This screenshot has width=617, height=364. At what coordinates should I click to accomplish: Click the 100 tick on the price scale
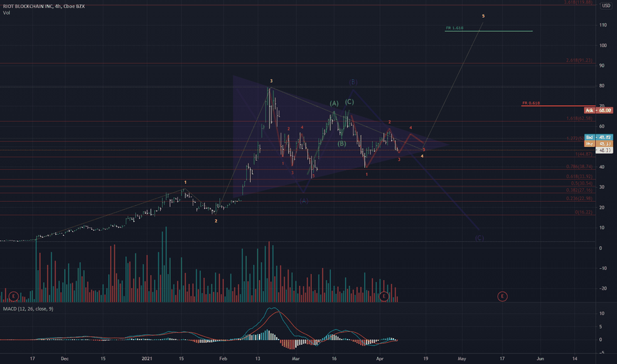click(603, 45)
